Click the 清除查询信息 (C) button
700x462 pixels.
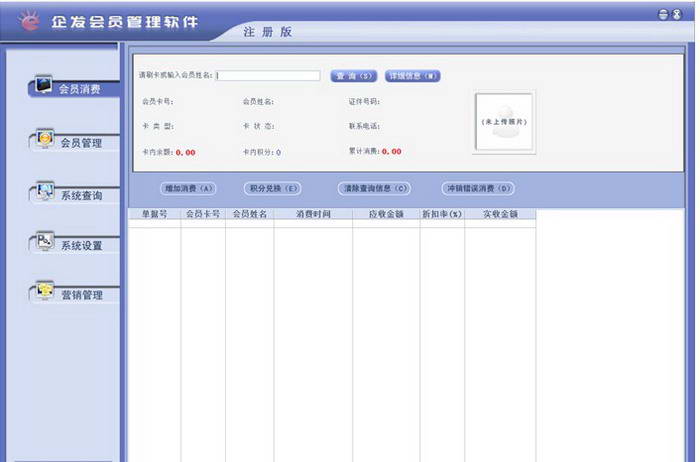tap(374, 188)
